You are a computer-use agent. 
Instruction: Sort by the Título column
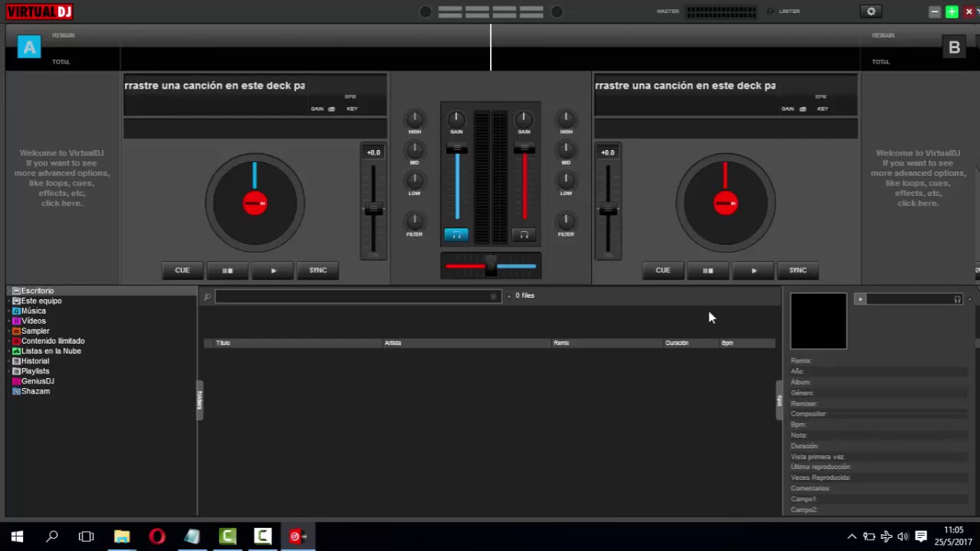299,343
